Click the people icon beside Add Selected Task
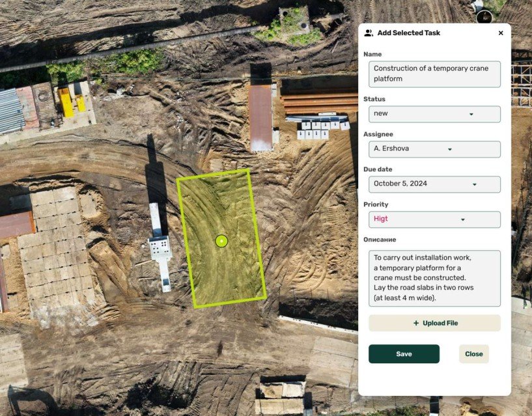 coord(369,33)
